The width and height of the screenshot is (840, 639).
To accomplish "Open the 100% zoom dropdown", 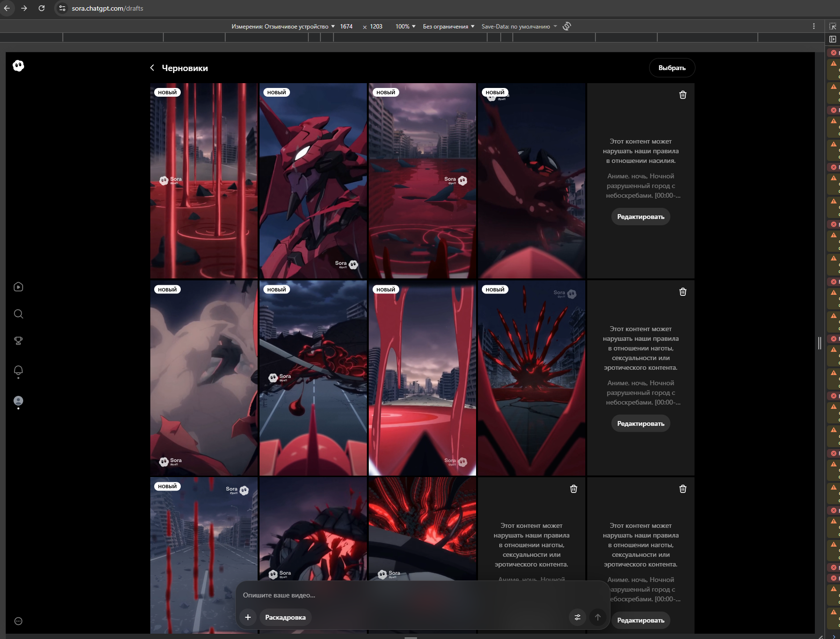I will point(405,27).
